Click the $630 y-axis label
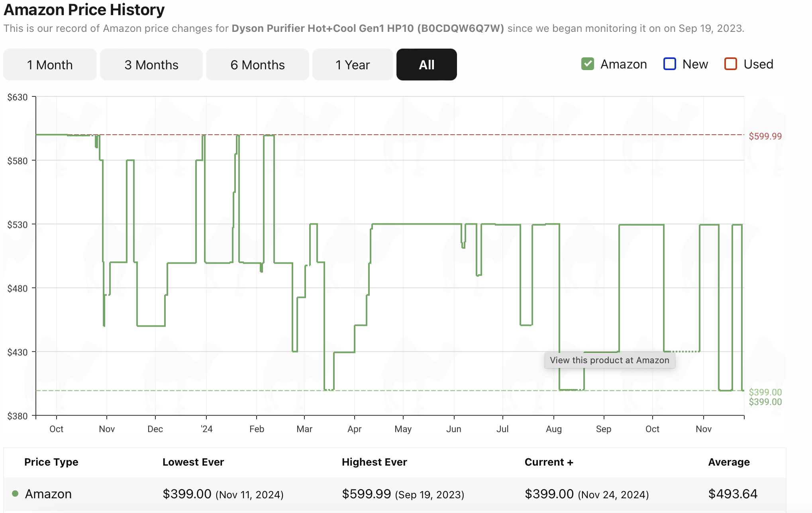Viewport: 812px width, 513px height. tap(18, 97)
